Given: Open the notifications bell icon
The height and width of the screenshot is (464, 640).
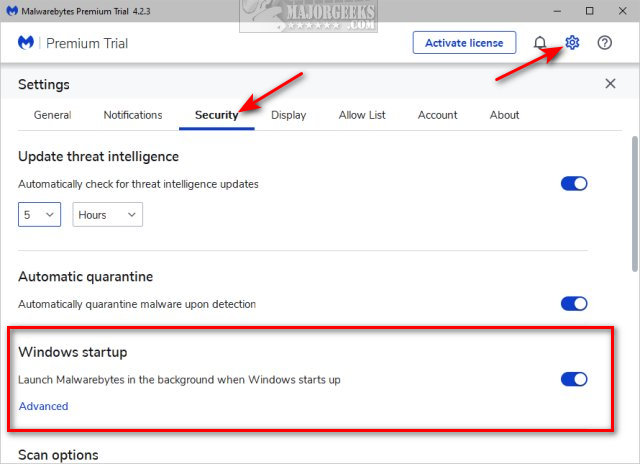Looking at the screenshot, I should coord(540,42).
